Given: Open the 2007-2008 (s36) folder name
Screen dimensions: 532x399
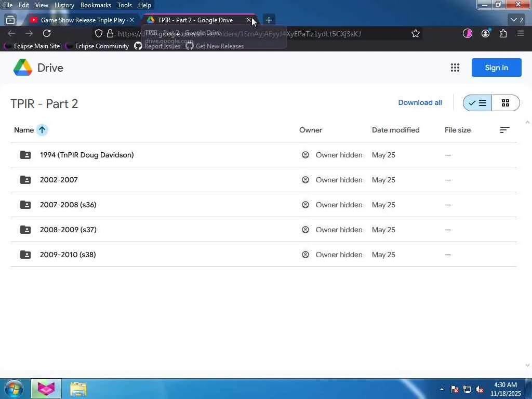Looking at the screenshot, I should pos(68,205).
